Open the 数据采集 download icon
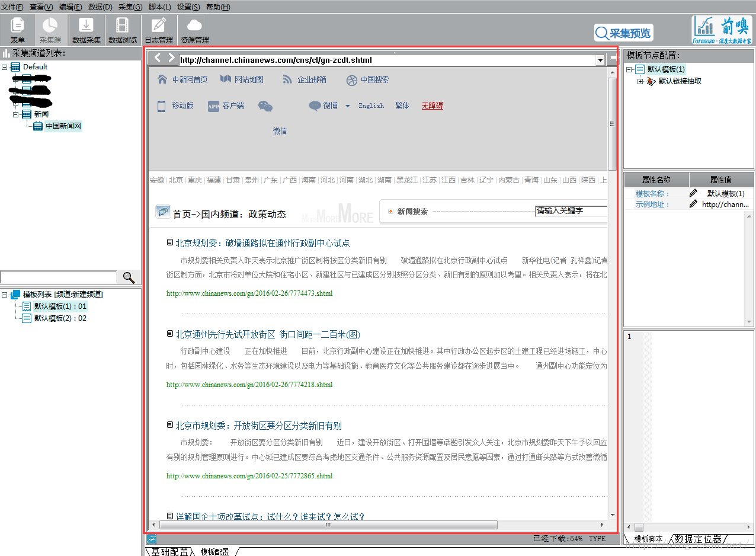The width and height of the screenshot is (756, 556). point(86,30)
